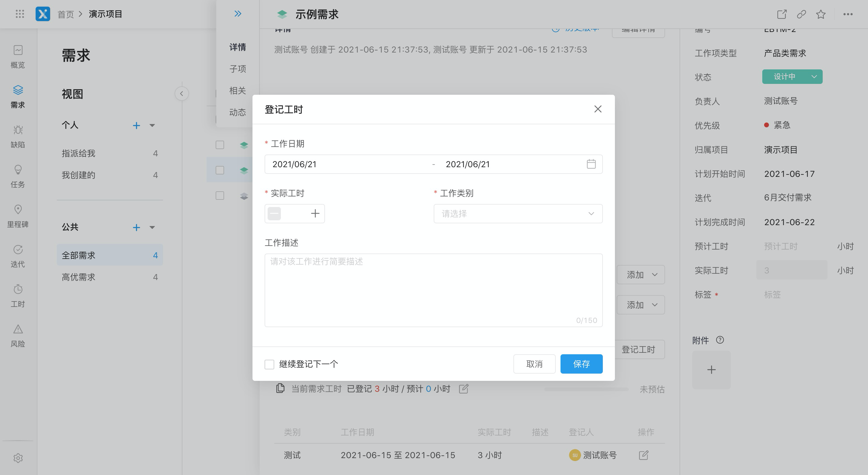
Task: Switch to the 子项 tab
Action: click(x=238, y=69)
